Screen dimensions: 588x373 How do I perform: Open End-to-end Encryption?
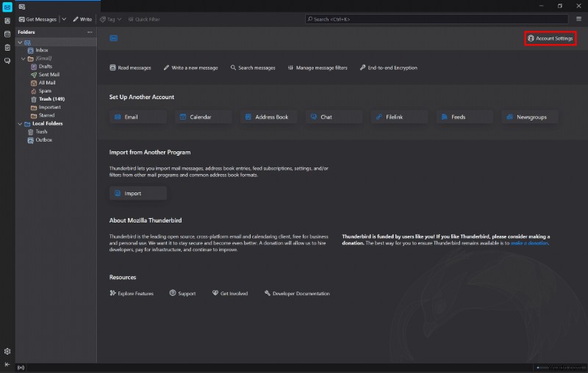coord(389,68)
